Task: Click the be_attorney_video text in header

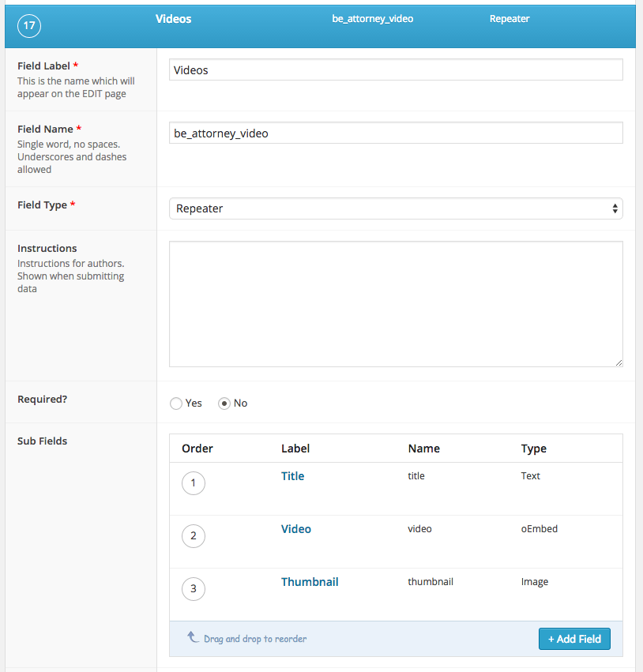Action: (373, 19)
